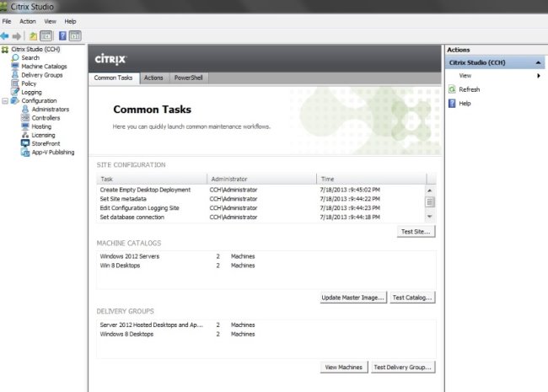Click the Configuration node icon
The image size is (548, 392).
tap(15, 100)
